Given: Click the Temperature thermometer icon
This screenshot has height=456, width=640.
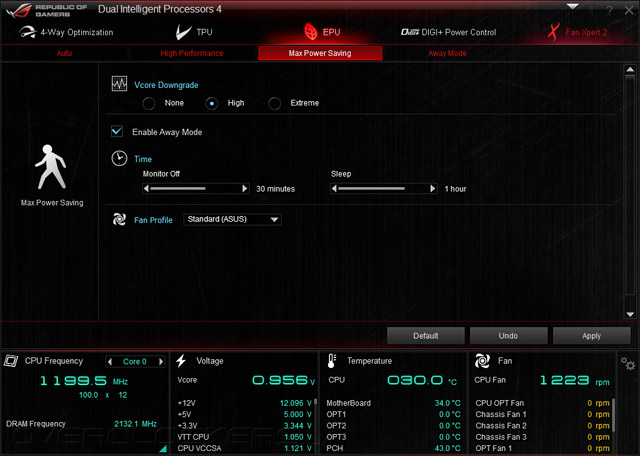Looking at the screenshot, I should pyautogui.click(x=332, y=360).
